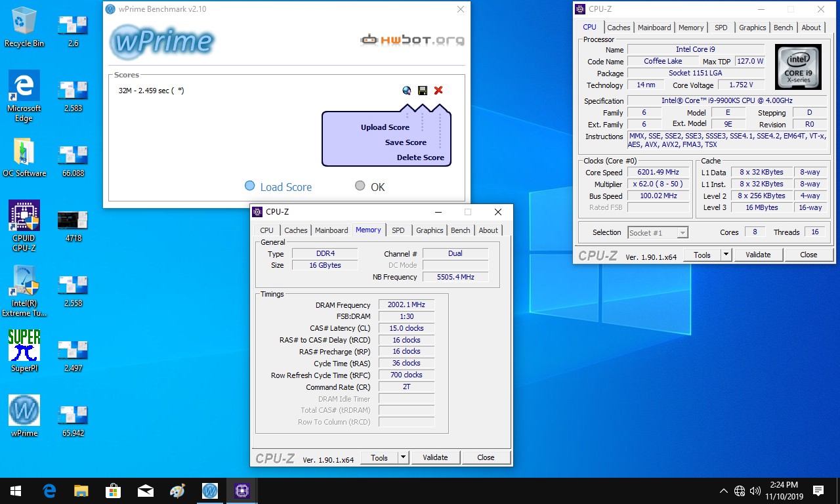Open Microsoft Store from the taskbar
840x504 pixels.
pyautogui.click(x=114, y=491)
